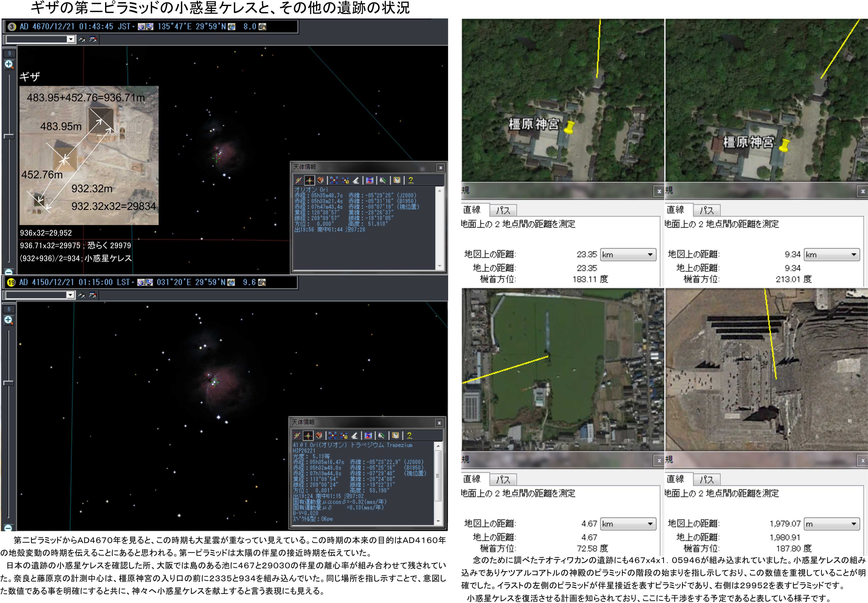Toggle the center-target lock icon in lower 天体情報 panel

(x=308, y=436)
